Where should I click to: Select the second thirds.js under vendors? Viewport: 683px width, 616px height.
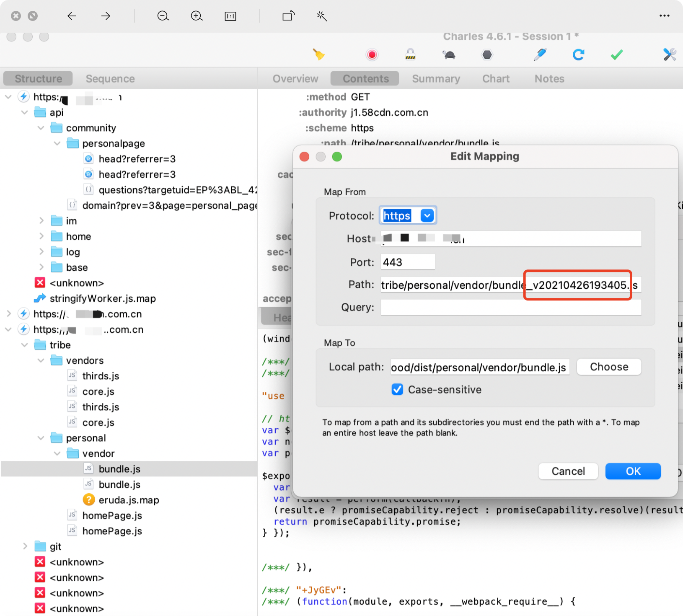(101, 407)
